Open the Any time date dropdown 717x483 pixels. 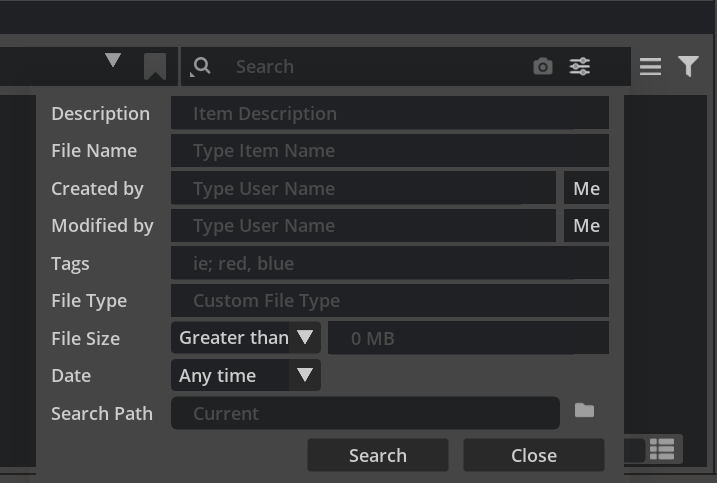(246, 376)
